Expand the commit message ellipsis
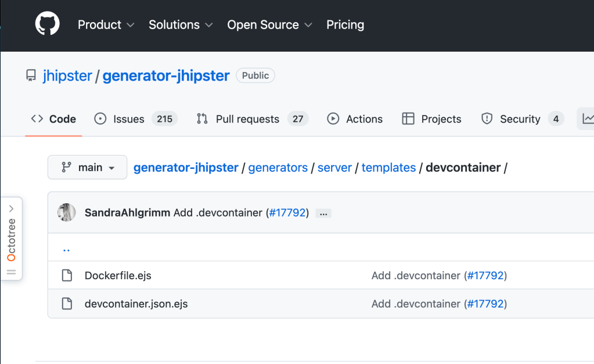This screenshot has height=364, width=594. pos(323,213)
